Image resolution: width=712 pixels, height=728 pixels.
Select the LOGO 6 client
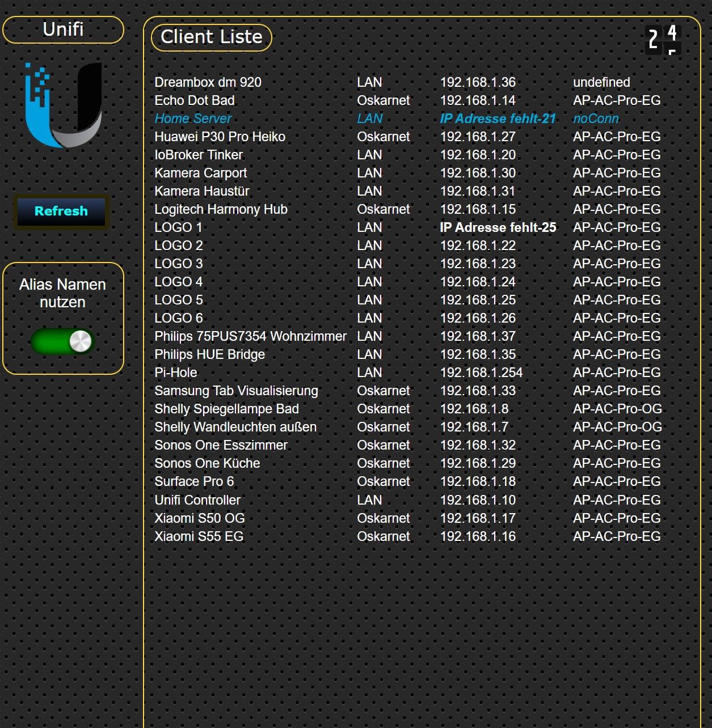pyautogui.click(x=178, y=318)
